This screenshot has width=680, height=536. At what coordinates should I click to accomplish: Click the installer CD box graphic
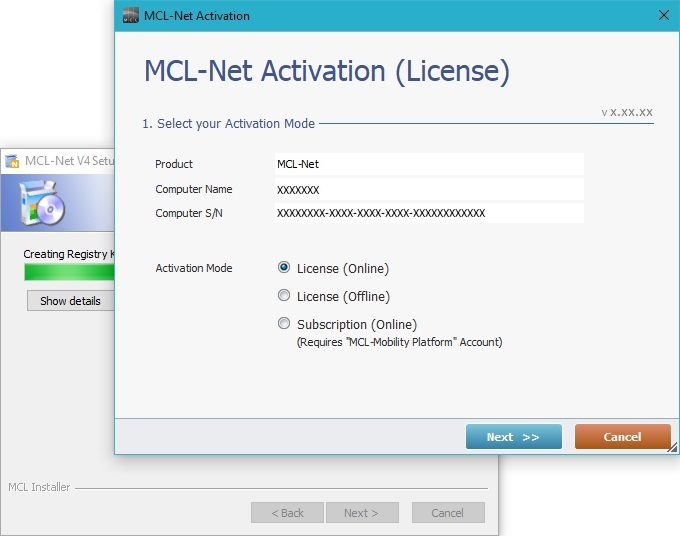click(42, 204)
